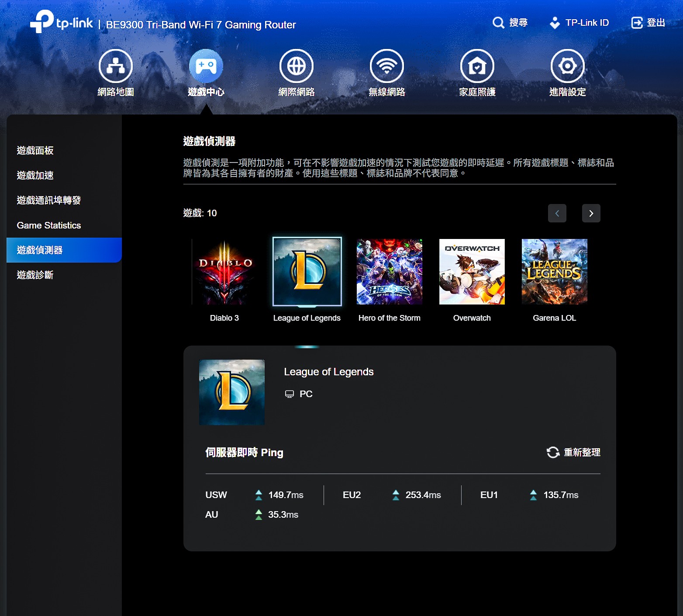Click the 伺服器即時 Ping heading
The width and height of the screenshot is (683, 616).
click(245, 453)
